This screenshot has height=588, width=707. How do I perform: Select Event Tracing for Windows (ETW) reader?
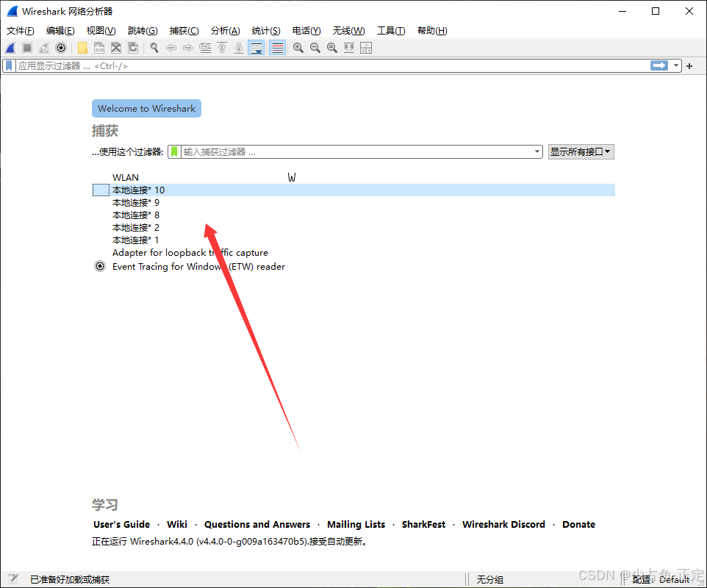click(353, 267)
